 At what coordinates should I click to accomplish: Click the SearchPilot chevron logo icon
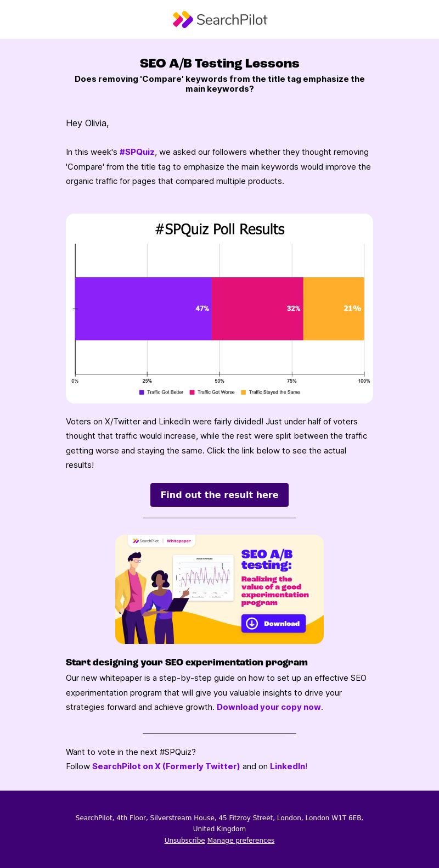(183, 20)
